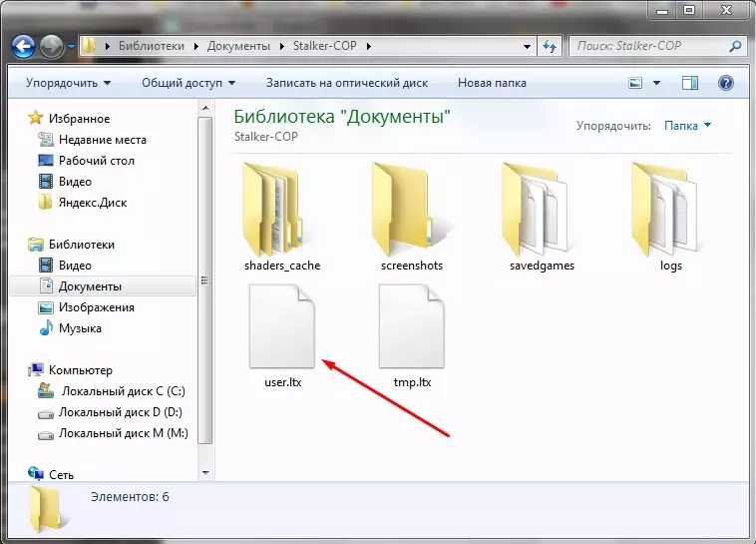Open the Музыка library
The image size is (756, 544).
click(80, 328)
